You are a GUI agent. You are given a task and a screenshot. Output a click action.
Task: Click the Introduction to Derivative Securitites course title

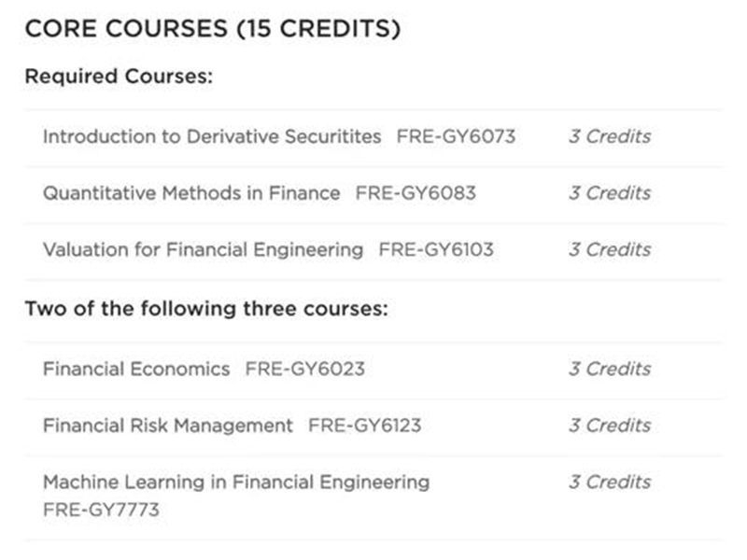[212, 136]
